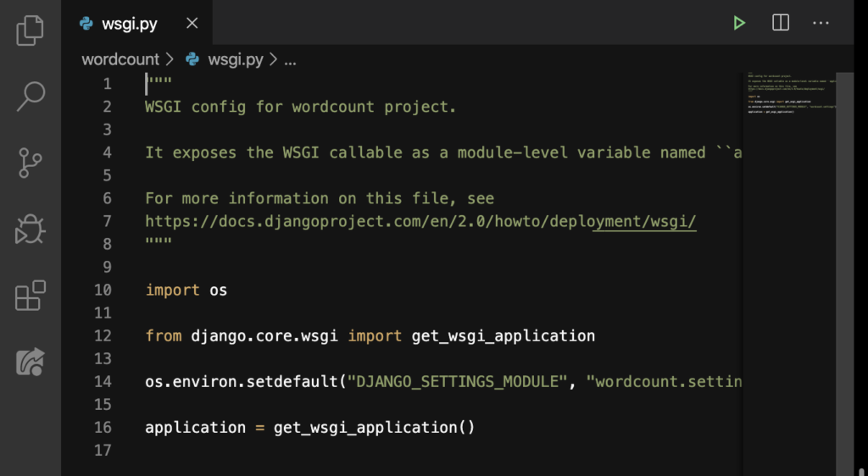Click os.environ.setdefault call on line 14
Viewport: 868px width, 476px height.
[242, 382]
